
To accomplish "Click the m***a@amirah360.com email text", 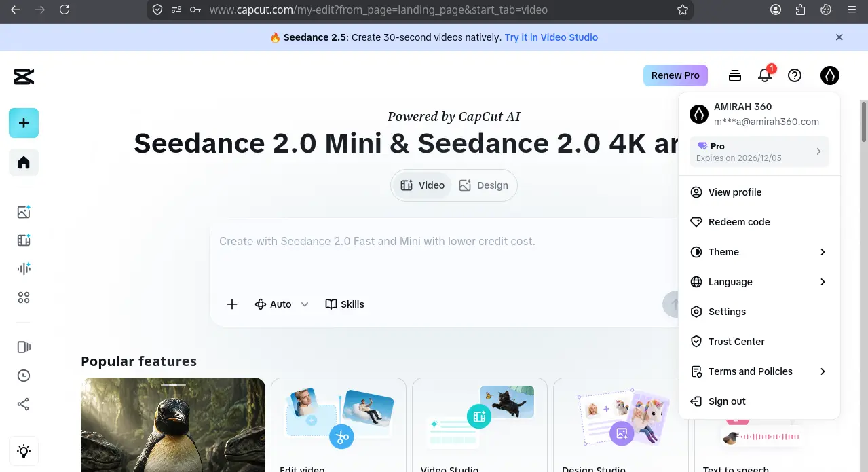I will (x=766, y=122).
